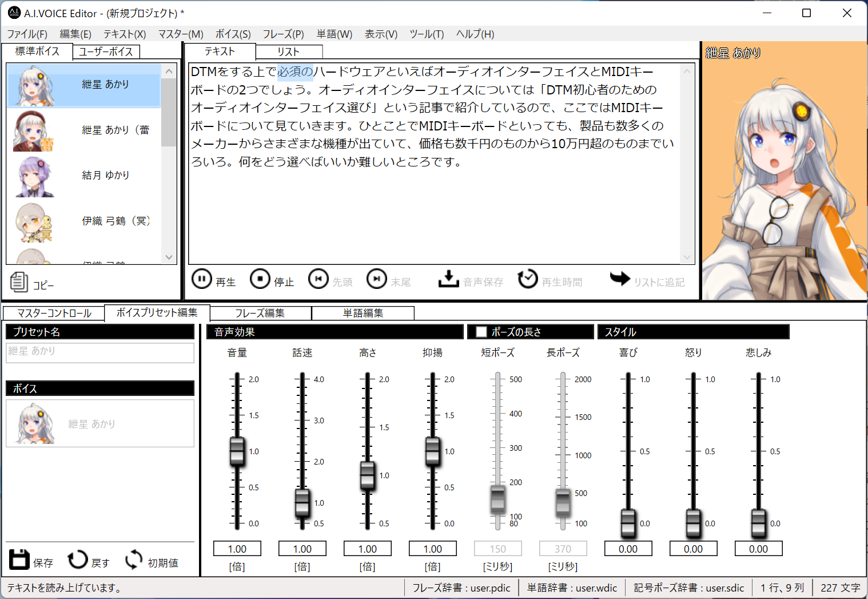Open the フレーズ編集 tab
The width and height of the screenshot is (868, 599).
(260, 314)
